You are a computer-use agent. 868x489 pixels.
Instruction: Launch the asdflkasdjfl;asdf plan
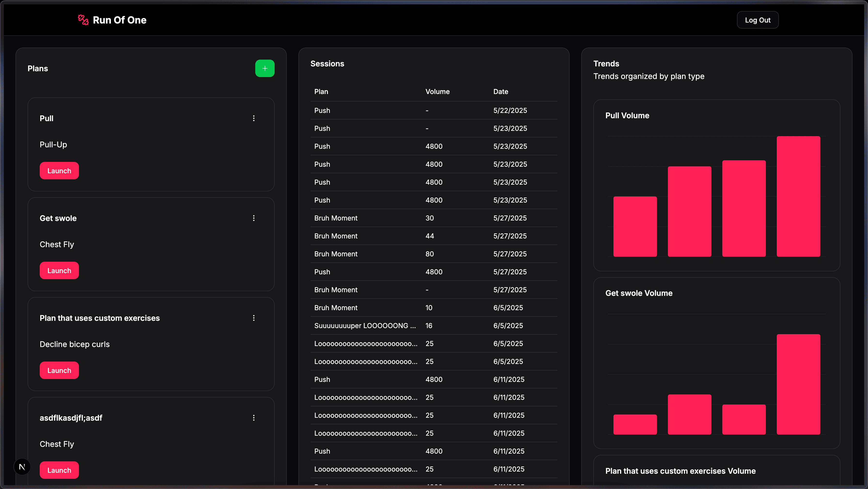[x=59, y=470]
